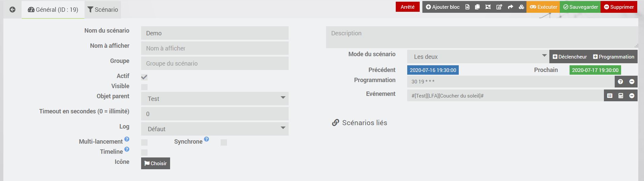Open the cron help question mark icon

620,81
